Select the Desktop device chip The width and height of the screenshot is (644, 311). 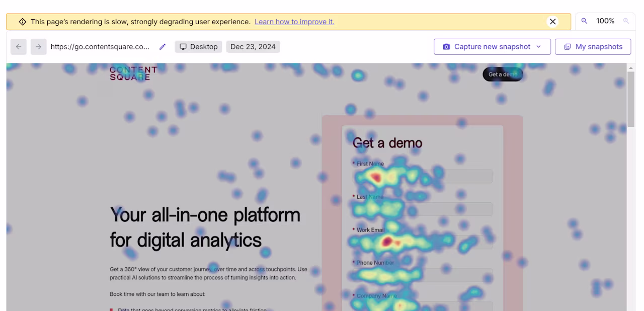198,47
